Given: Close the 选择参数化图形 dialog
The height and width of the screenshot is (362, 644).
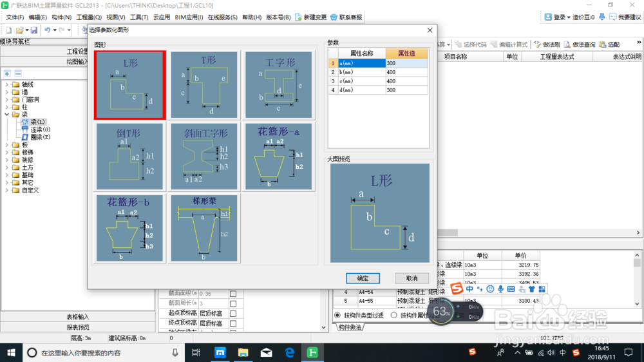Looking at the screenshot, I should pyautogui.click(x=430, y=30).
